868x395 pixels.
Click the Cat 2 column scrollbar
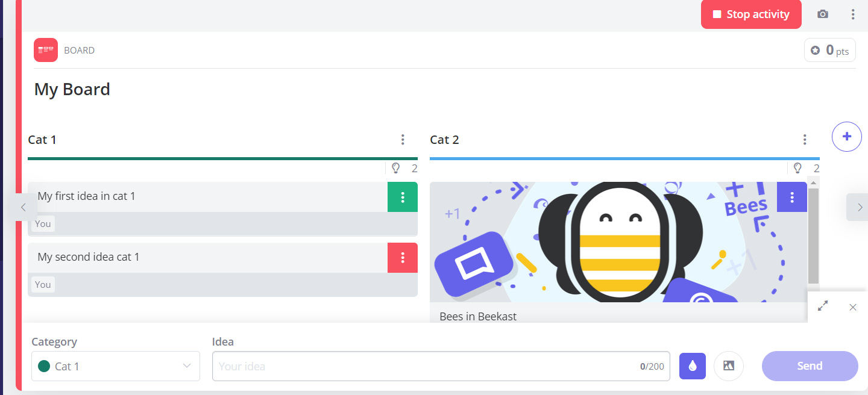pyautogui.click(x=813, y=236)
